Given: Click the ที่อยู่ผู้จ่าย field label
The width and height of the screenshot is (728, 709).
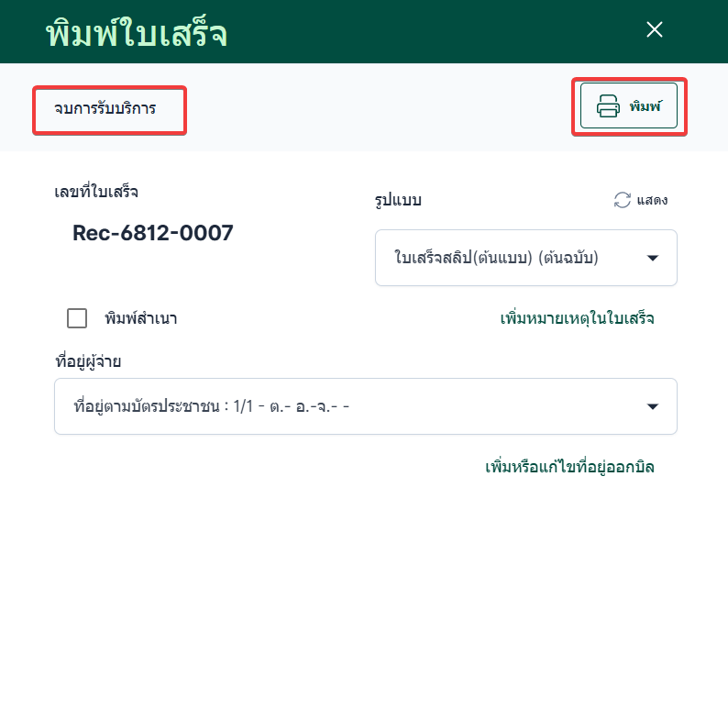Looking at the screenshot, I should pyautogui.click(x=89, y=361).
